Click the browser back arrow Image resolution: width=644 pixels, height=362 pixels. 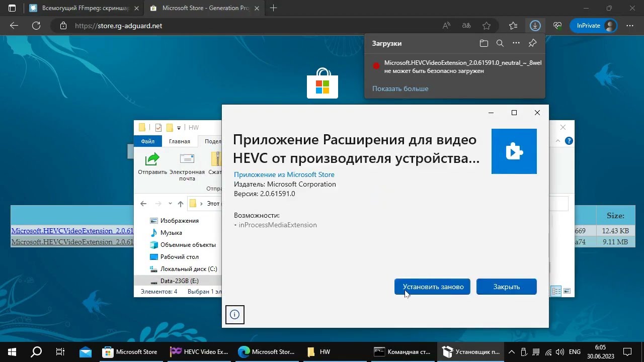pyautogui.click(x=14, y=26)
